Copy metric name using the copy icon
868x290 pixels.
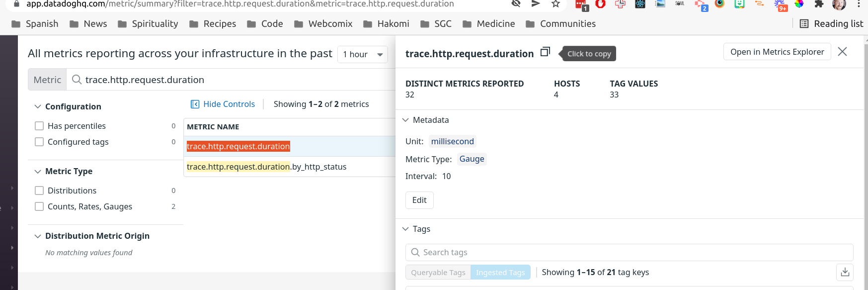[545, 52]
